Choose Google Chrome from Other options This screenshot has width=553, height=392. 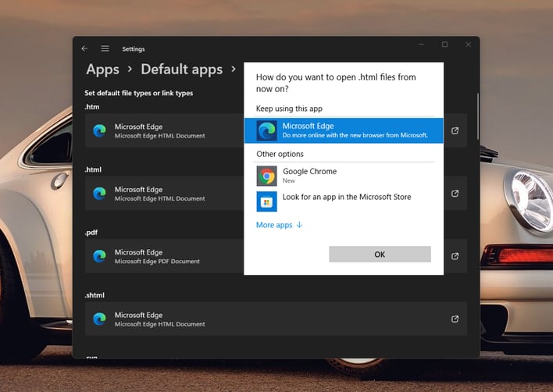click(x=309, y=172)
